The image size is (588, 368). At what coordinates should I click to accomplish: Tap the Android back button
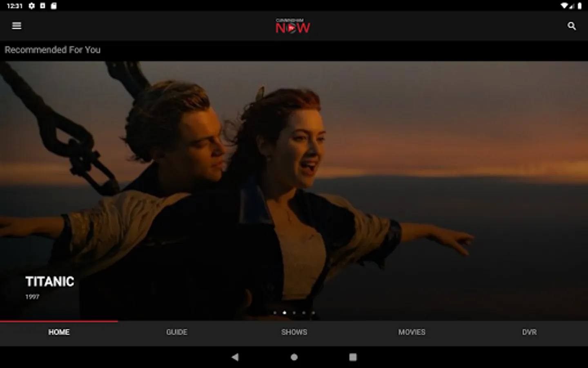tap(235, 357)
